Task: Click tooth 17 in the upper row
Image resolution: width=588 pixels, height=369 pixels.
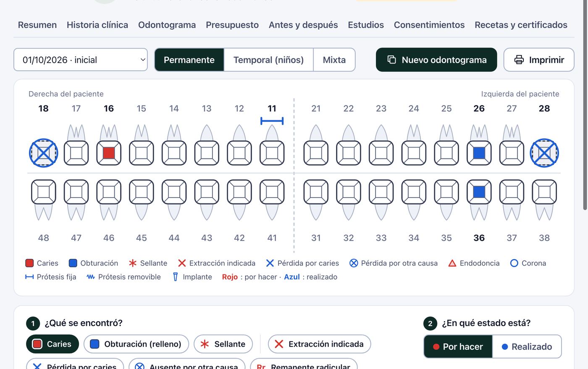Action: pos(76,153)
